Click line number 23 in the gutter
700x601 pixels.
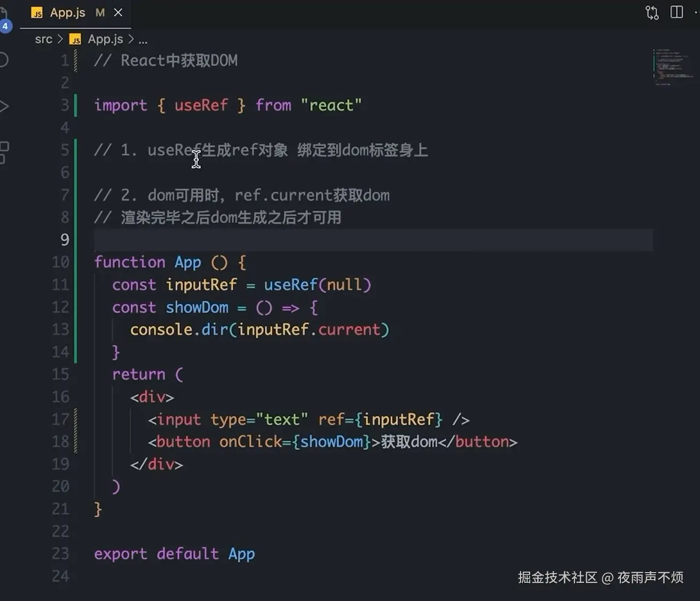(x=60, y=554)
